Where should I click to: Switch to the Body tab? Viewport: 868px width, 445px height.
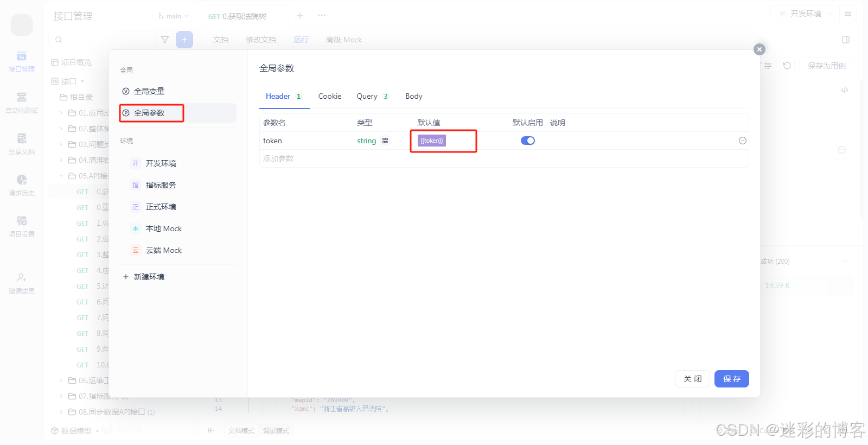coord(414,96)
